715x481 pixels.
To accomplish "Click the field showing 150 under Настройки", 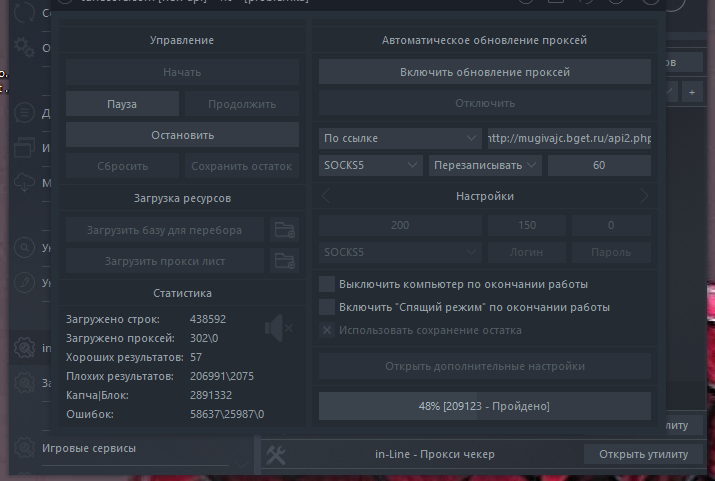I will tap(527, 225).
